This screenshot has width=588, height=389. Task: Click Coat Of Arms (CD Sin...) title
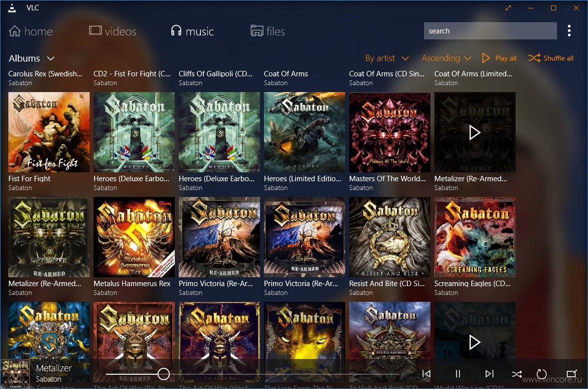[x=387, y=74]
